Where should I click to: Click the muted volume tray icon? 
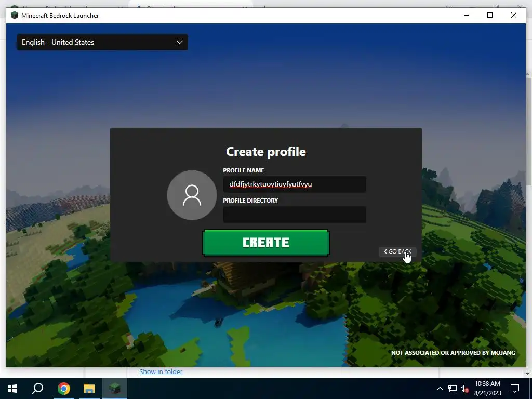pos(464,389)
